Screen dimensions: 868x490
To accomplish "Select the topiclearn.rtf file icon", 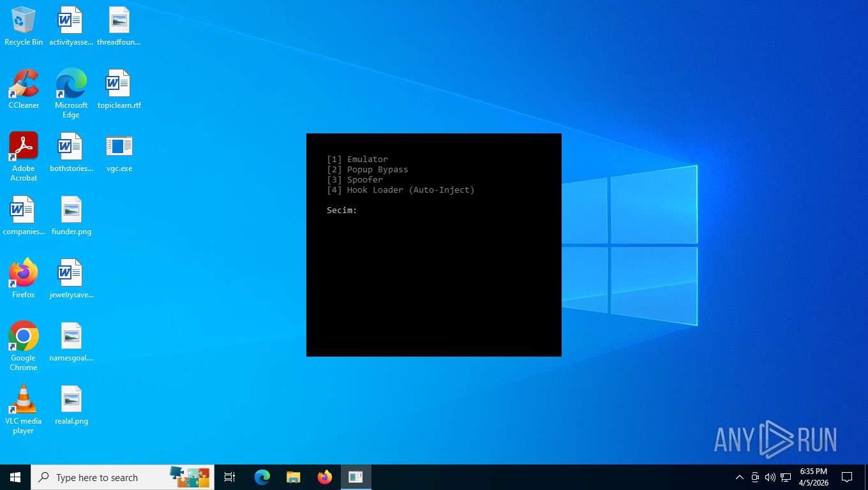I will pyautogui.click(x=119, y=89).
